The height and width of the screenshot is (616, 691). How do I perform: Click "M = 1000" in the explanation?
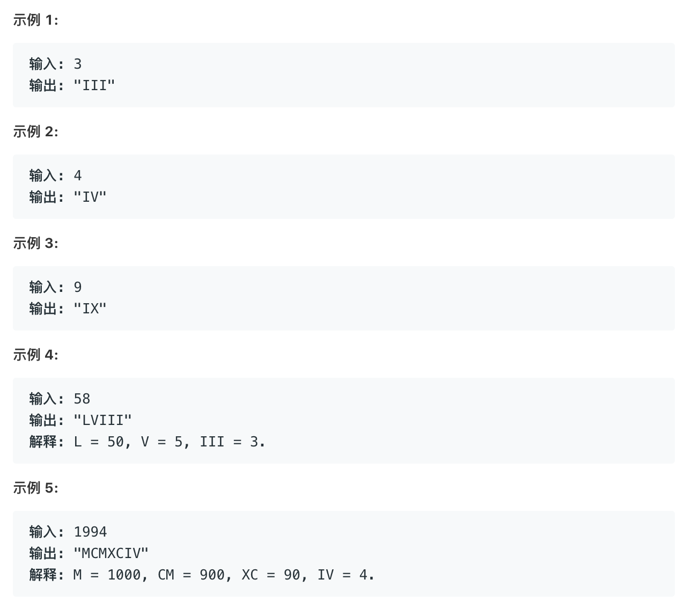click(107, 575)
